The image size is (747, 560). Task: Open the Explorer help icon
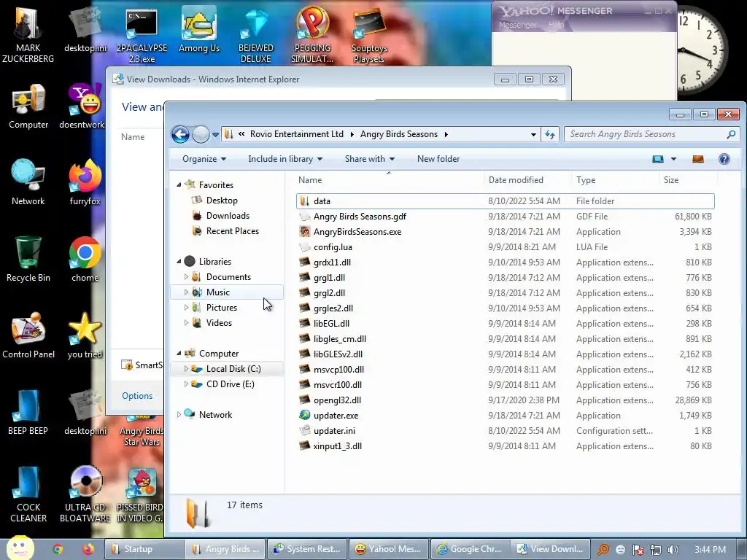724,159
